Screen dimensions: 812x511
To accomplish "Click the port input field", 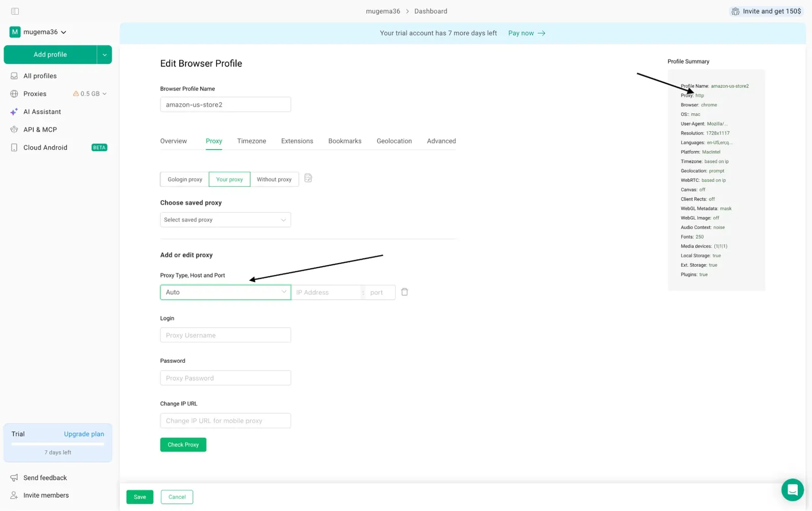I will click(x=380, y=293).
